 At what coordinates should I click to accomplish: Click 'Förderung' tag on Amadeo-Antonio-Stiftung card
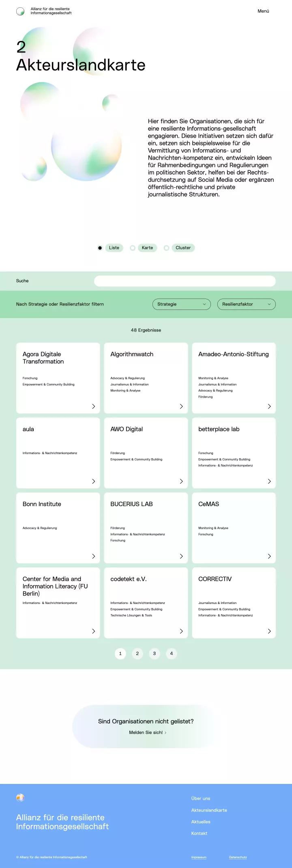[x=206, y=397]
